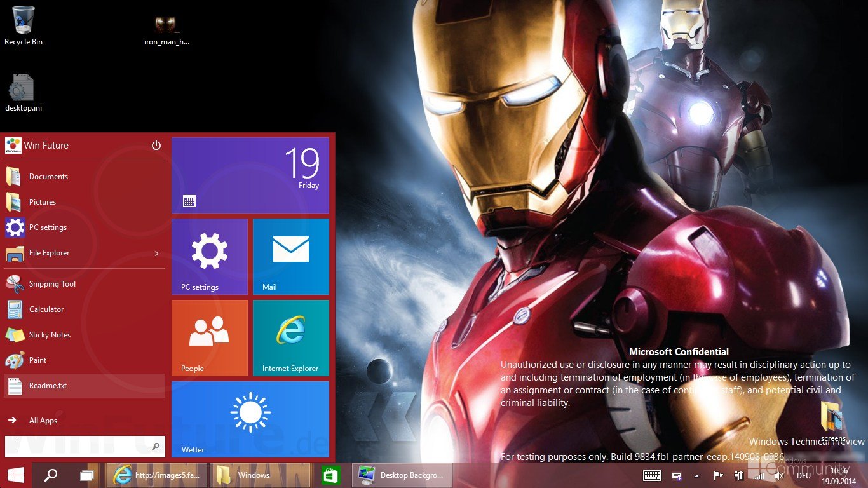Open the Win Future user account menu
This screenshot has width=868, height=488.
[37, 146]
